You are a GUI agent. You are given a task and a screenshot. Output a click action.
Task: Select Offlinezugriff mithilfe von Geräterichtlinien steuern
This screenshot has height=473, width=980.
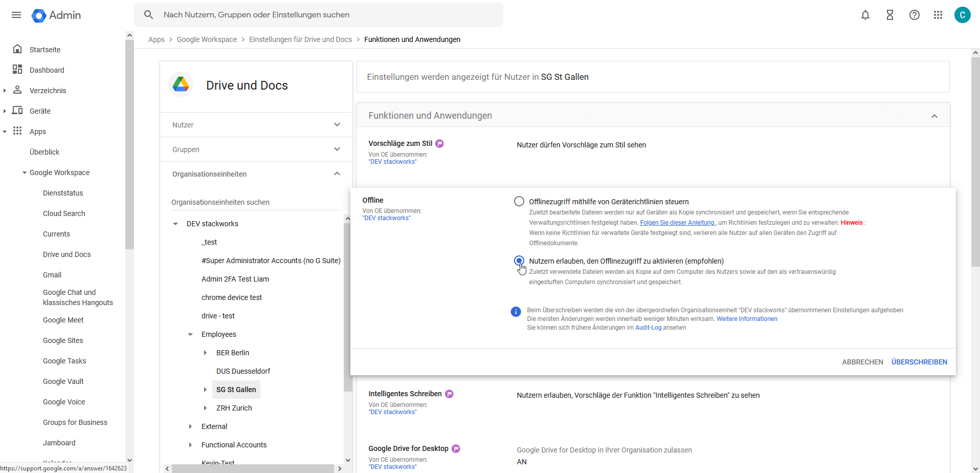[519, 201]
